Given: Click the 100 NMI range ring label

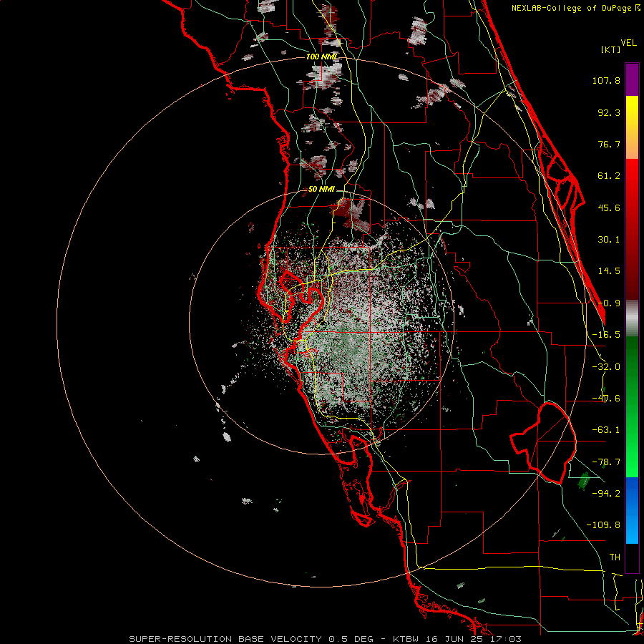Looking at the screenshot, I should tap(322, 57).
